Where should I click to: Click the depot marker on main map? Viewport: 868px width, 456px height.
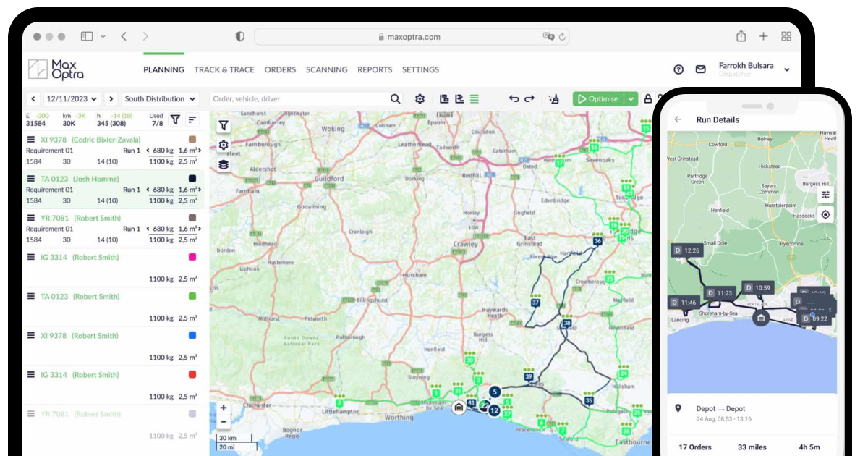coord(459,408)
